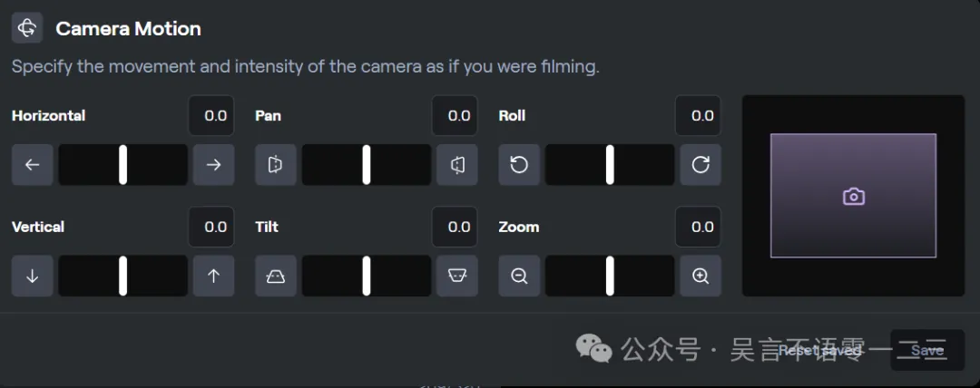Click the Save button
The height and width of the screenshot is (388, 980).
[x=927, y=350]
